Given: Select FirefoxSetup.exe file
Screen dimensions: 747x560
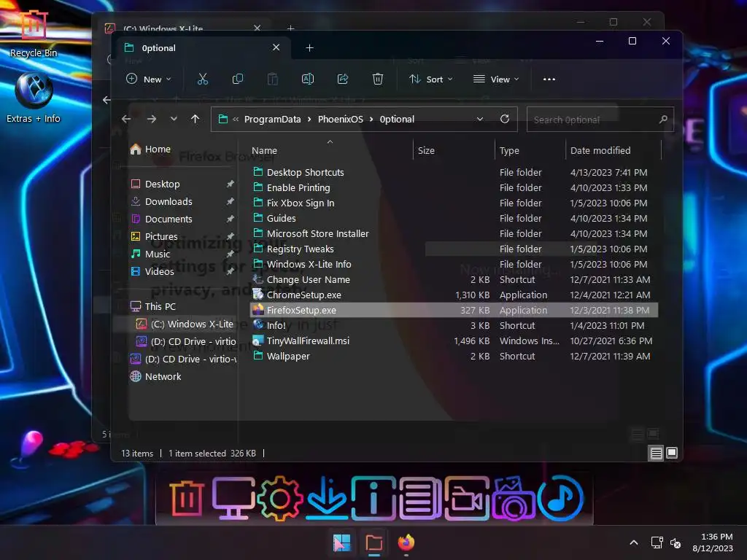Looking at the screenshot, I should click(x=454, y=310).
